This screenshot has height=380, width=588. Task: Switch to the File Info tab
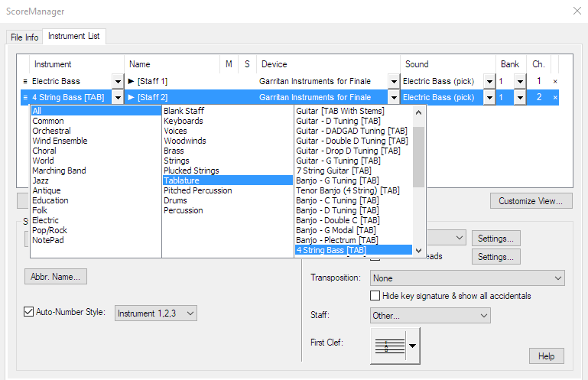pos(24,37)
